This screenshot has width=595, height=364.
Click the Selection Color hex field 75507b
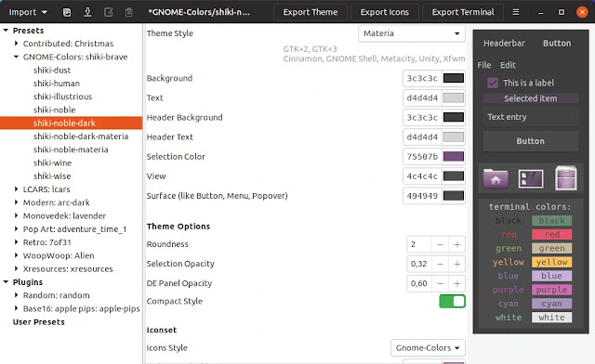coord(422,157)
